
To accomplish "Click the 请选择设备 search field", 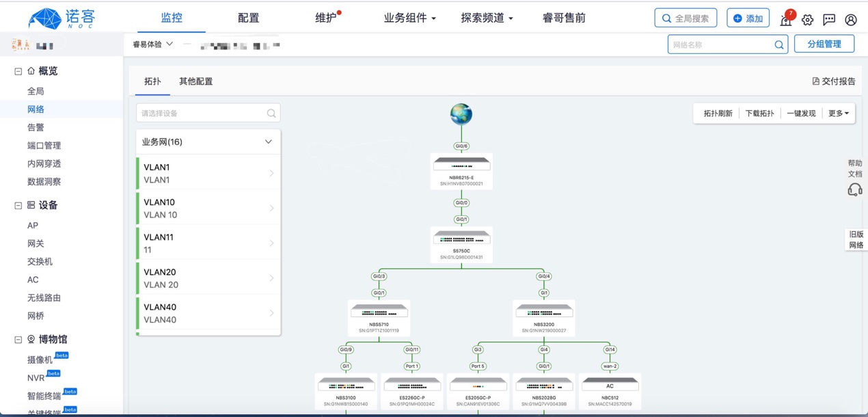I will [x=202, y=113].
